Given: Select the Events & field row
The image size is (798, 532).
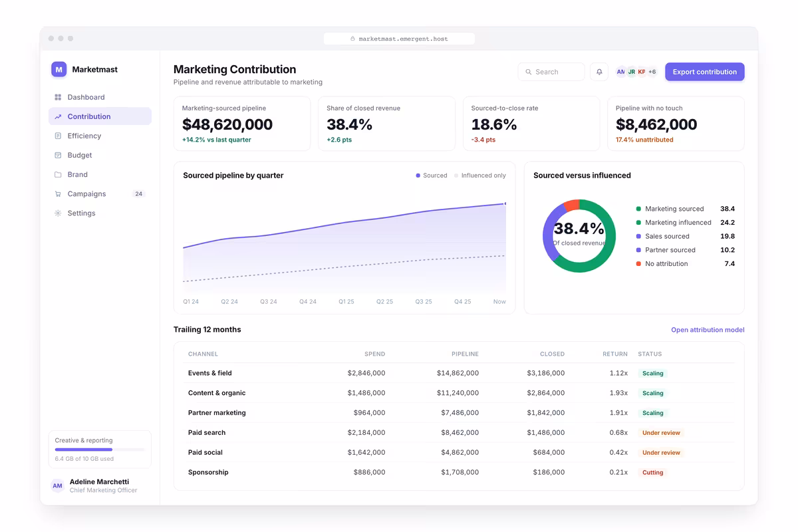Looking at the screenshot, I should click(459, 373).
